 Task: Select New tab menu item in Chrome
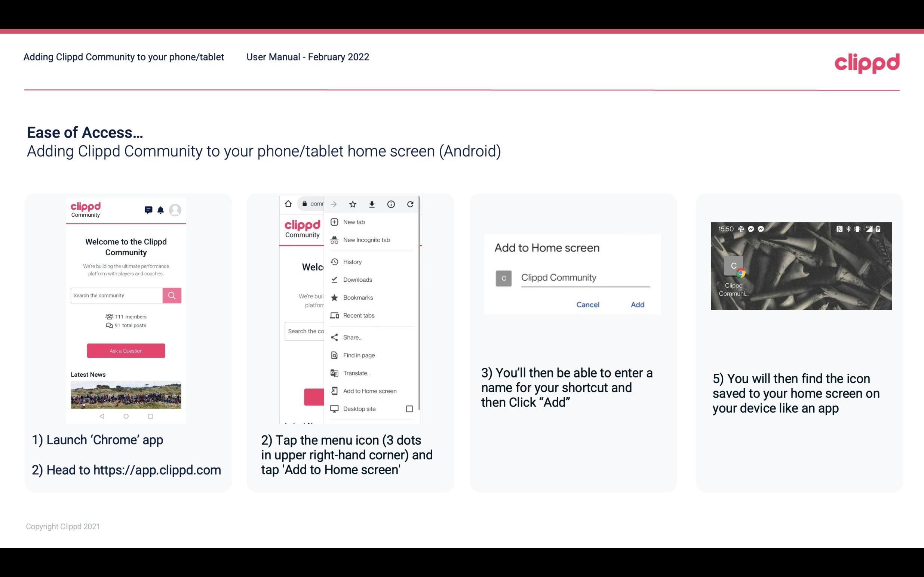[353, 221]
